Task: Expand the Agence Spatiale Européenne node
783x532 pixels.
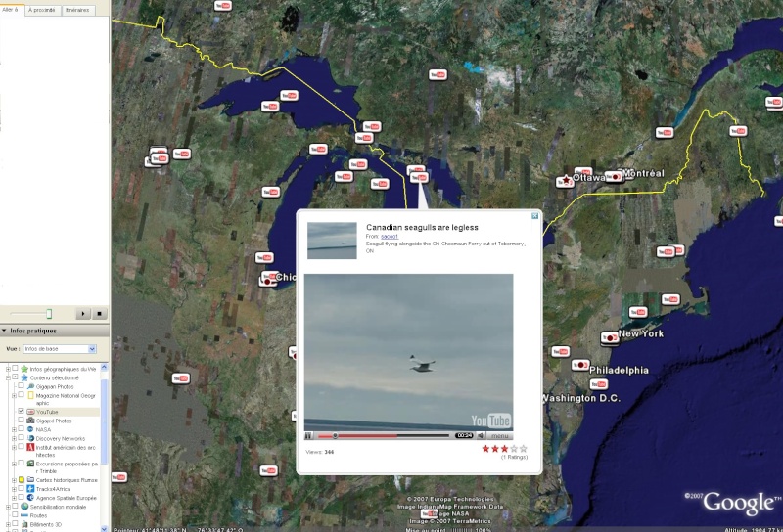Action: click(x=14, y=498)
